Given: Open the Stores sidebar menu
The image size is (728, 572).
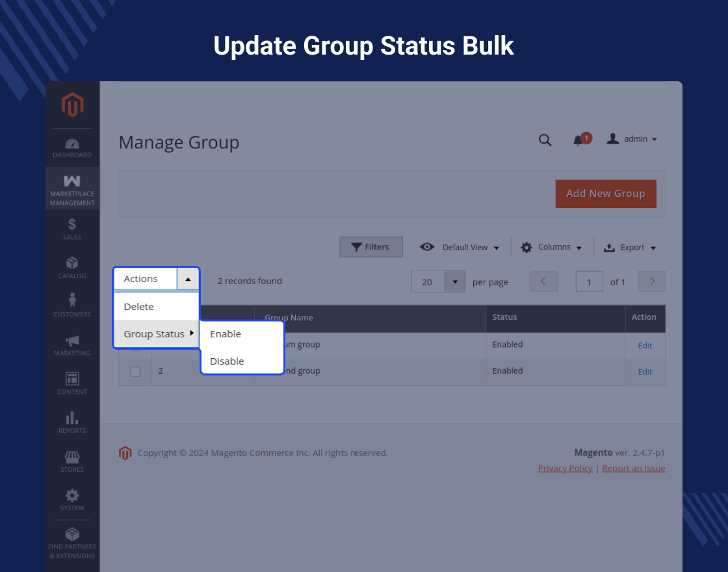Looking at the screenshot, I should pyautogui.click(x=72, y=461).
